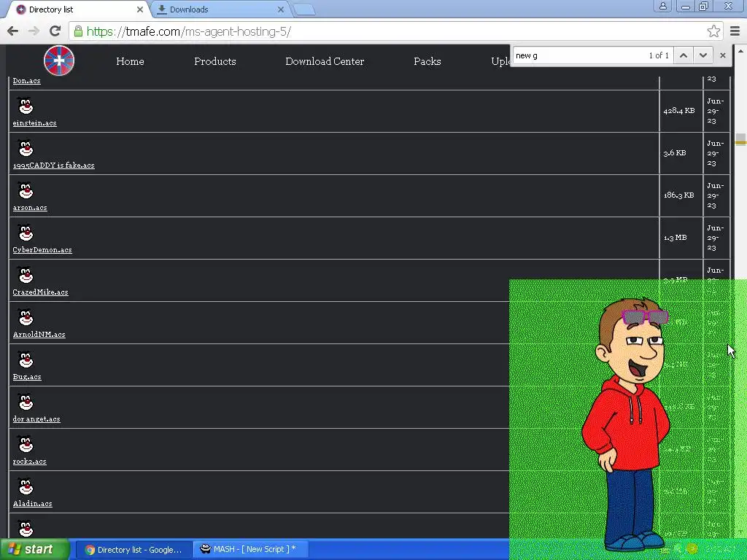Close the find bar
Screen dimensions: 747x560
tap(723, 55)
